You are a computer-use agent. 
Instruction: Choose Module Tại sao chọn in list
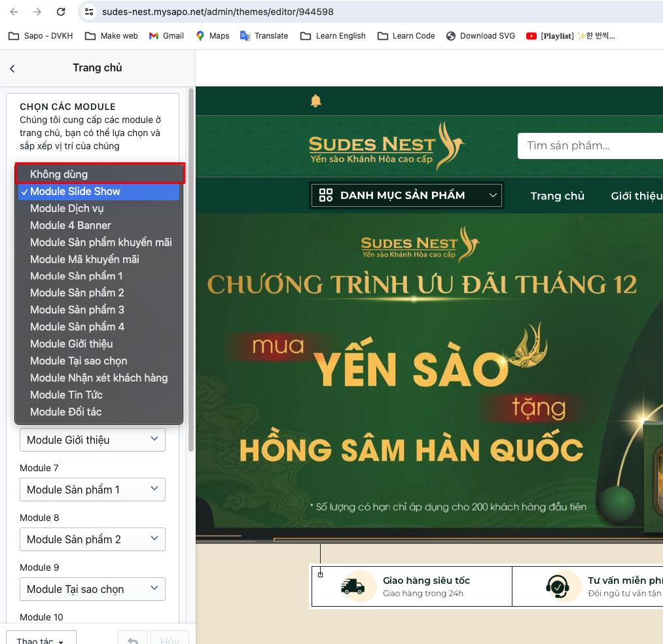click(99, 361)
